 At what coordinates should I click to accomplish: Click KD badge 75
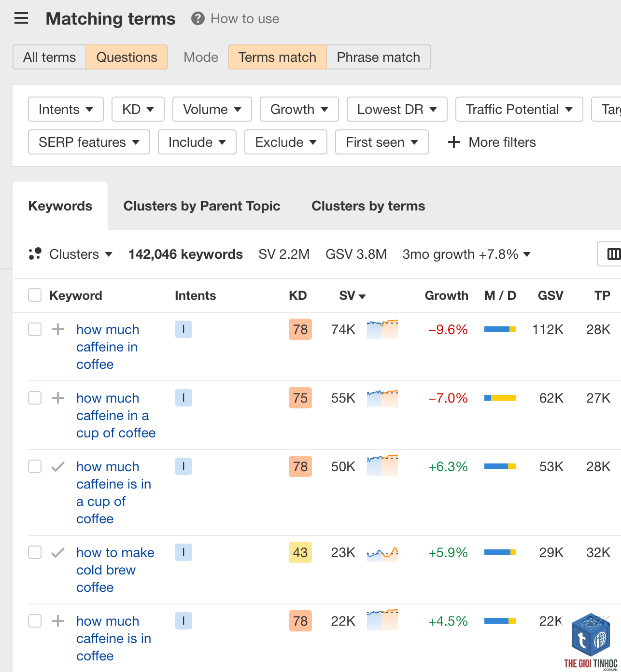coord(300,398)
